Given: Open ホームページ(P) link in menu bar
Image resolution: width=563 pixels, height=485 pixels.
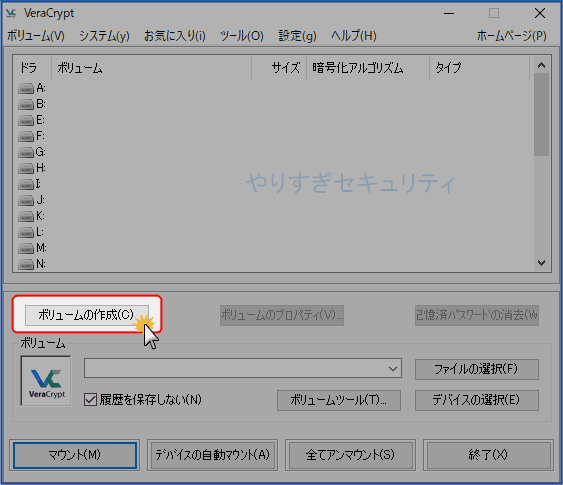Looking at the screenshot, I should point(511,36).
